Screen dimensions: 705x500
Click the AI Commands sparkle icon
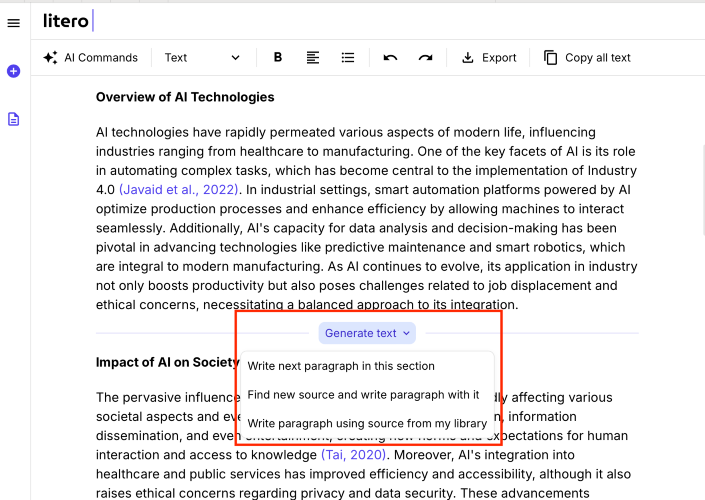click(x=50, y=58)
